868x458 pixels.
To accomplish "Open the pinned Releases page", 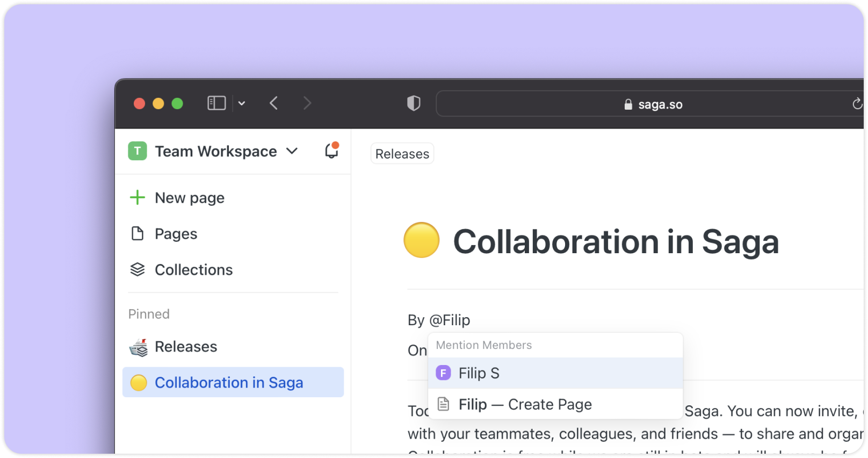I will coord(186,347).
